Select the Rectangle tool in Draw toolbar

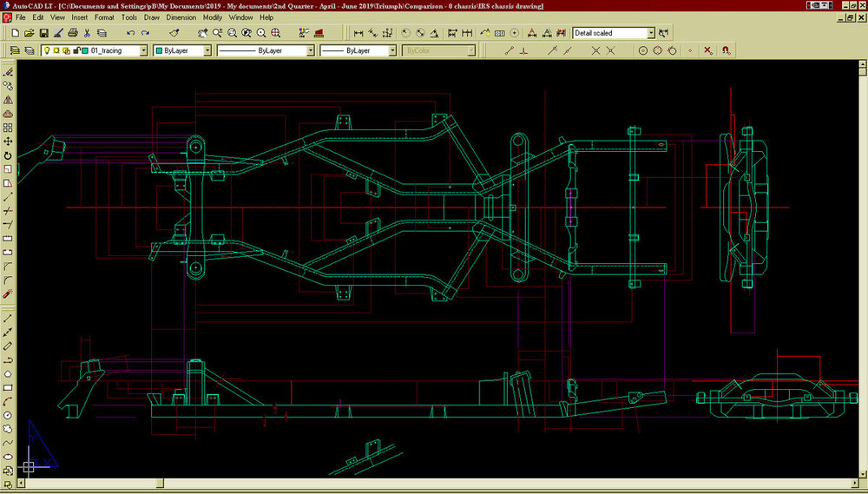(9, 387)
